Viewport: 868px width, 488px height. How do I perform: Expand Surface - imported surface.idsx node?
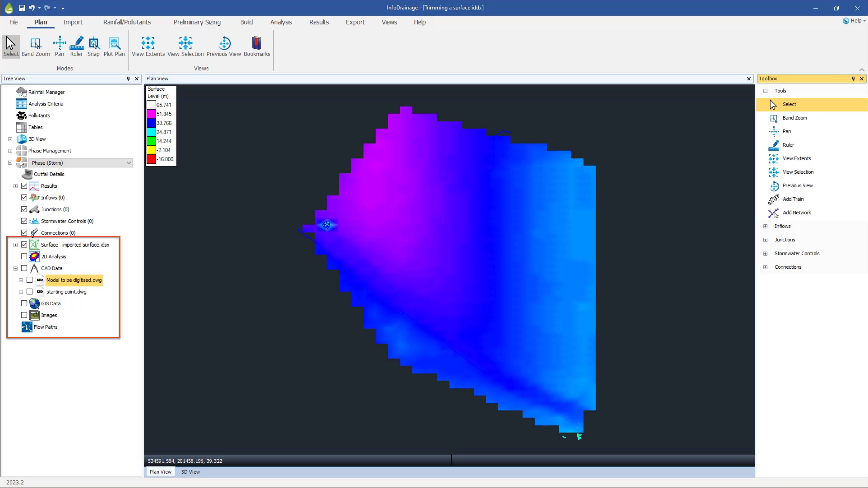pyautogui.click(x=16, y=245)
